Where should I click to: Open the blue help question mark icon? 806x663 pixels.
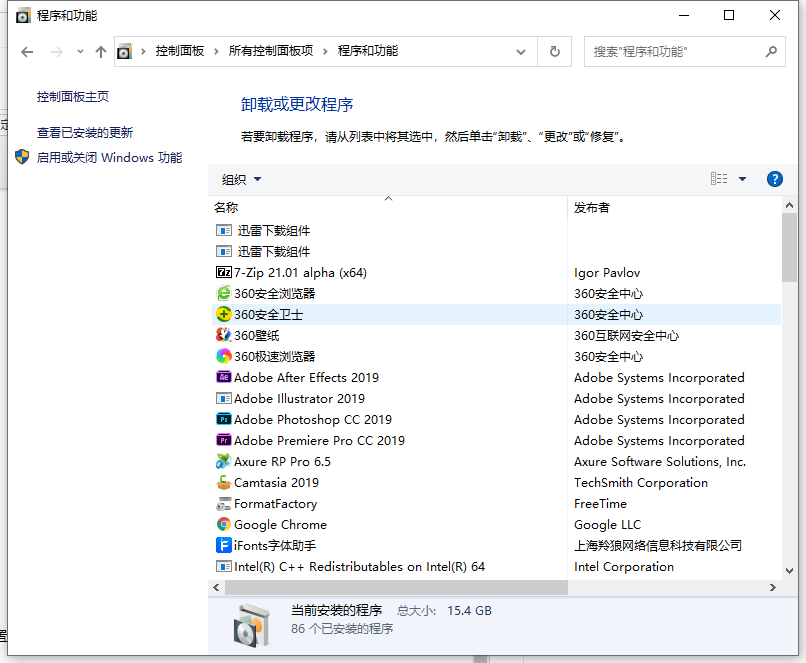[775, 179]
